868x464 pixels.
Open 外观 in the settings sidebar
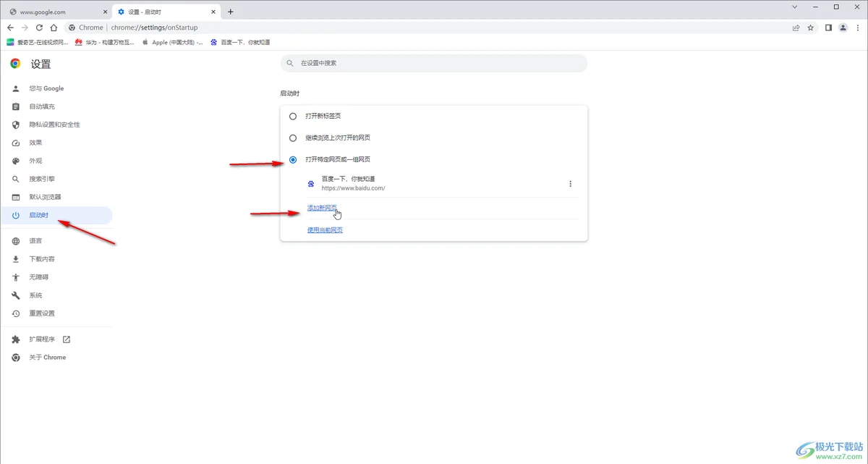tap(35, 160)
